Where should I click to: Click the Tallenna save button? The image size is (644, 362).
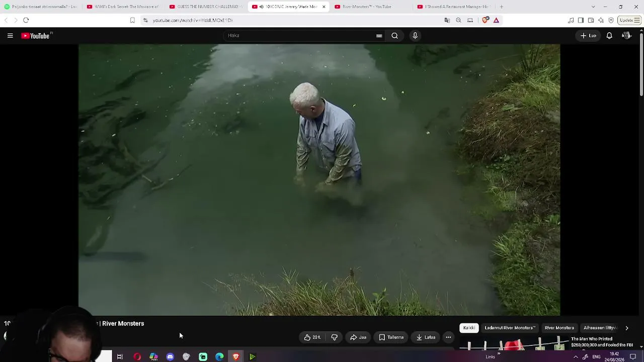click(391, 337)
